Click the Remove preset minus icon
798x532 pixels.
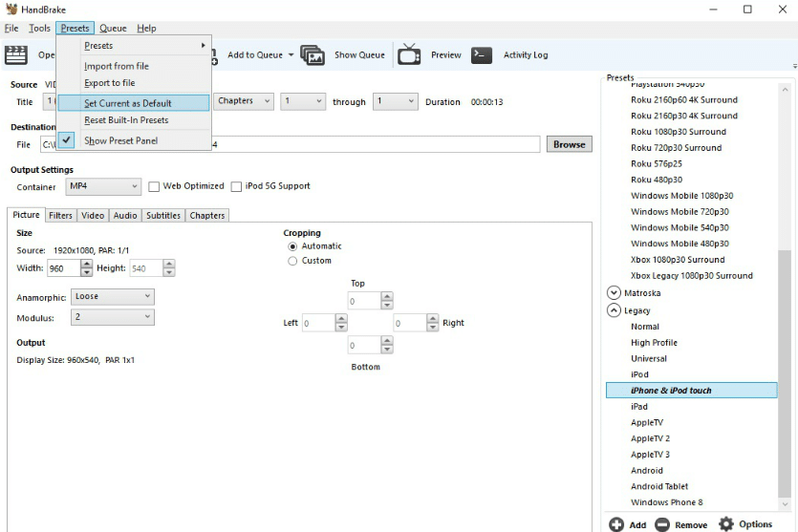662,524
